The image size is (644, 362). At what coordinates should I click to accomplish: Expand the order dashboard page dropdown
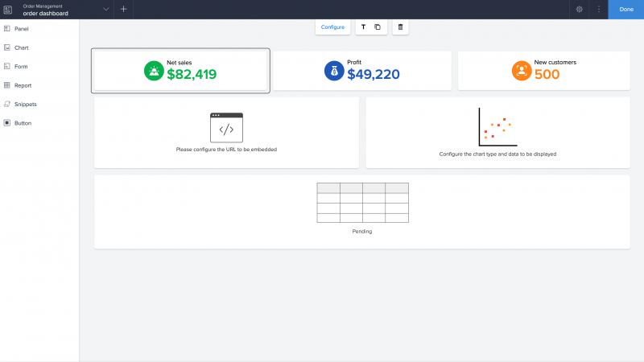[x=105, y=9]
